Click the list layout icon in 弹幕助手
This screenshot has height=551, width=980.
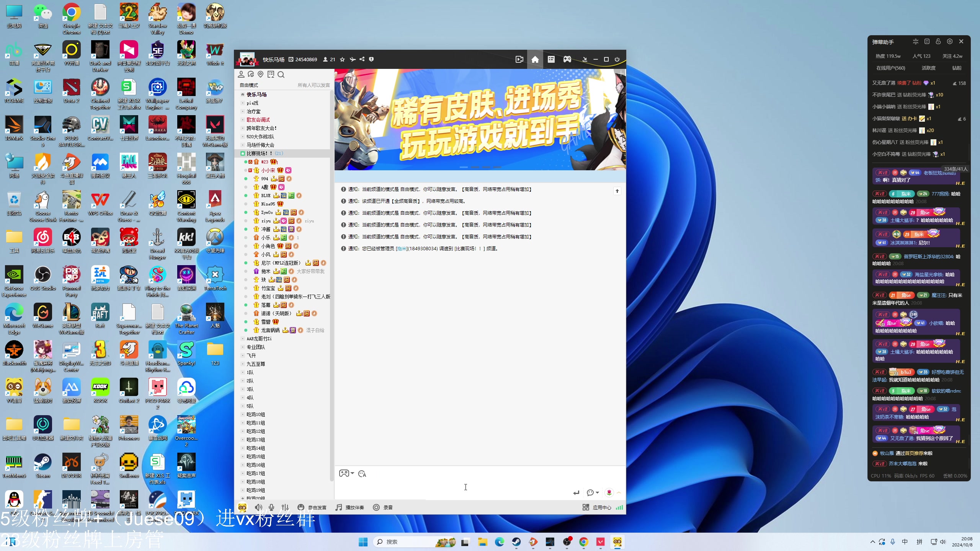click(927, 41)
